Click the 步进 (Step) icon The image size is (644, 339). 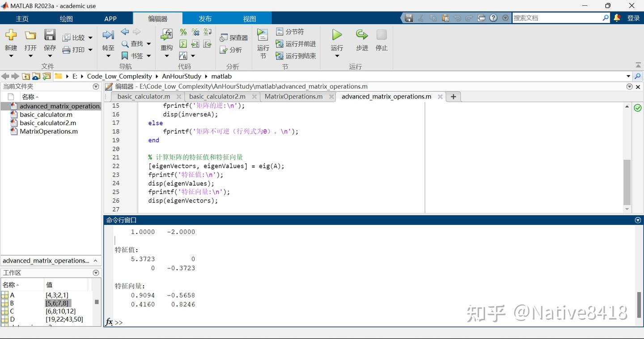pos(362,35)
